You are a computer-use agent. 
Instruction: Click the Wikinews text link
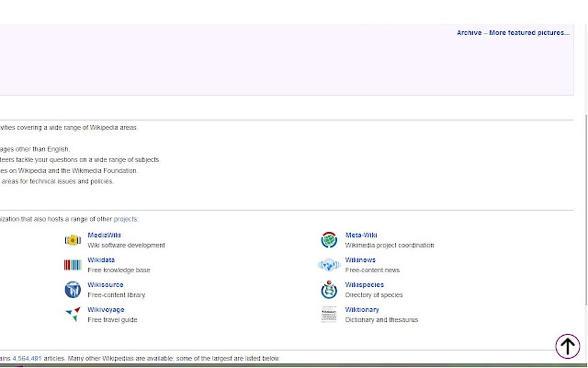point(360,260)
